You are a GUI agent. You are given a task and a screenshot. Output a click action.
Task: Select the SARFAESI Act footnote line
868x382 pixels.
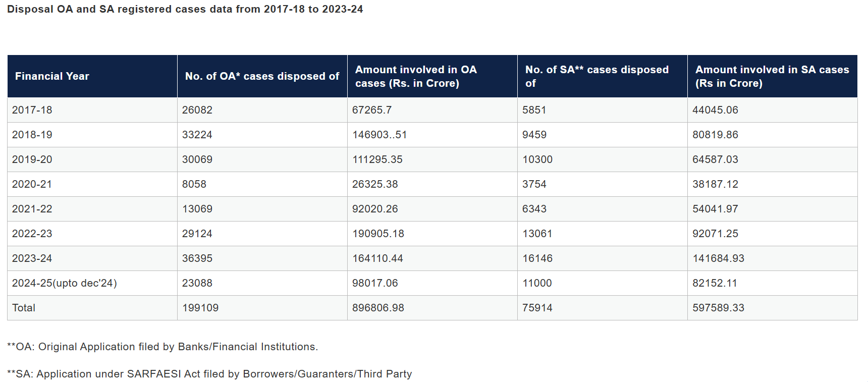tap(209, 374)
